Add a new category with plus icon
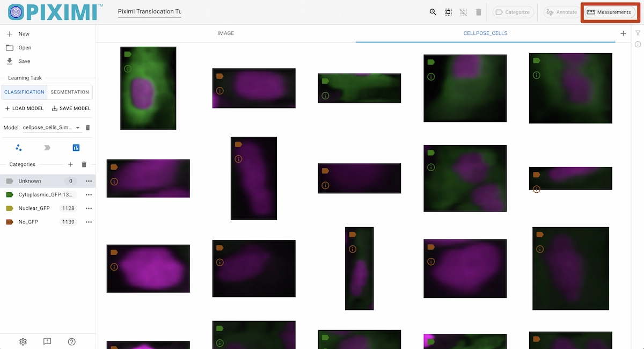 70,165
